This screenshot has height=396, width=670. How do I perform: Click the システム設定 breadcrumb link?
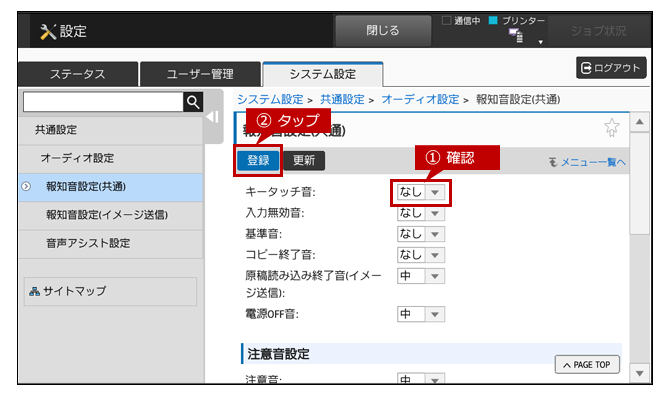tap(270, 100)
